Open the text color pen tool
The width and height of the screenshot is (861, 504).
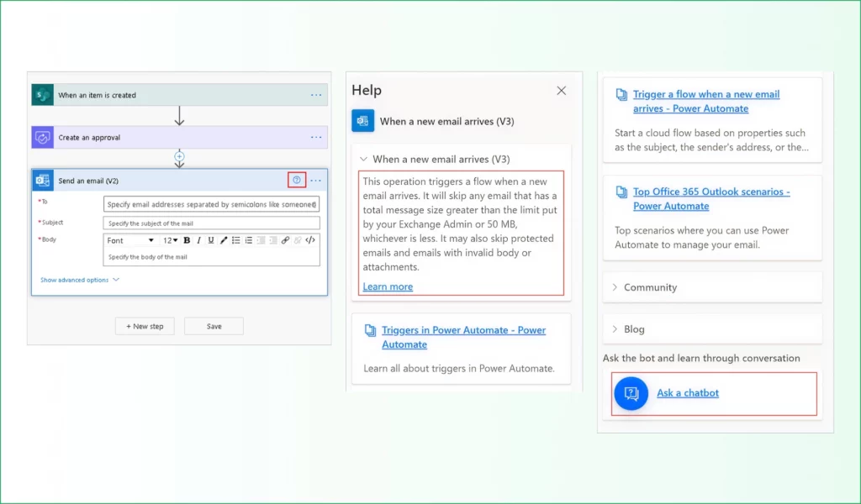(x=224, y=240)
